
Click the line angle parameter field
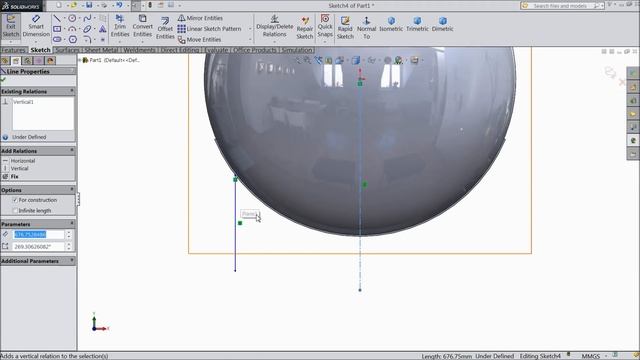[x=39, y=247]
